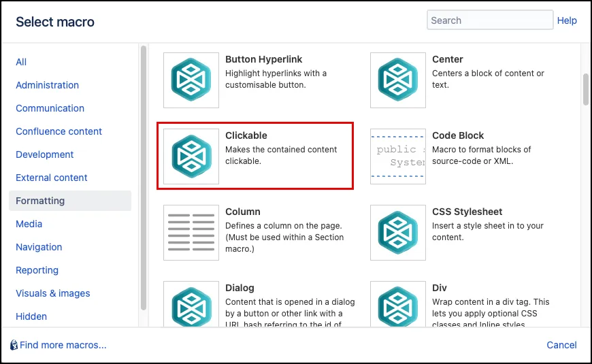Click 'Defines a column on the page' description
The image size is (592, 364).
point(284,237)
